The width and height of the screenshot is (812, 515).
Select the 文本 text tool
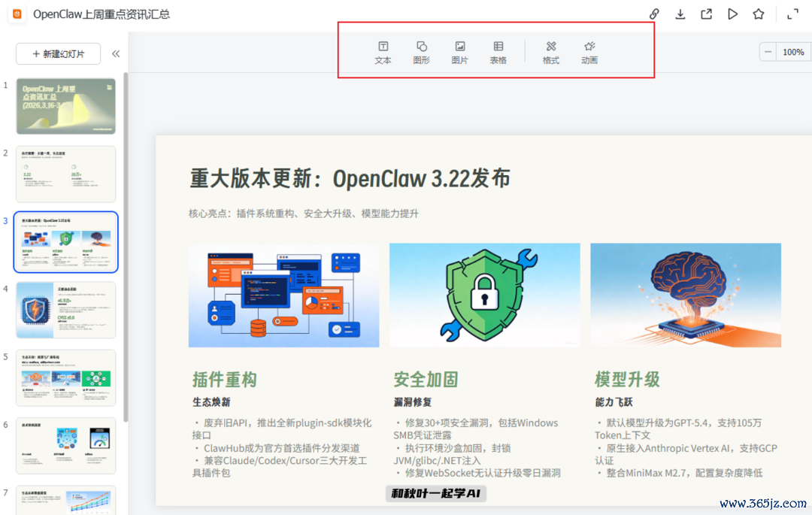click(383, 53)
